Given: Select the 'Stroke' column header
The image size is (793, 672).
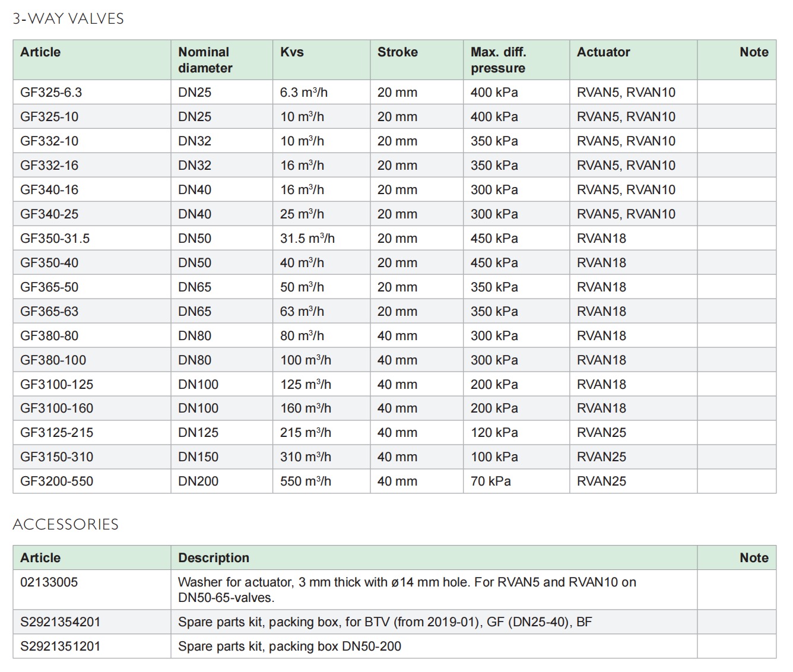Looking at the screenshot, I should [397, 52].
